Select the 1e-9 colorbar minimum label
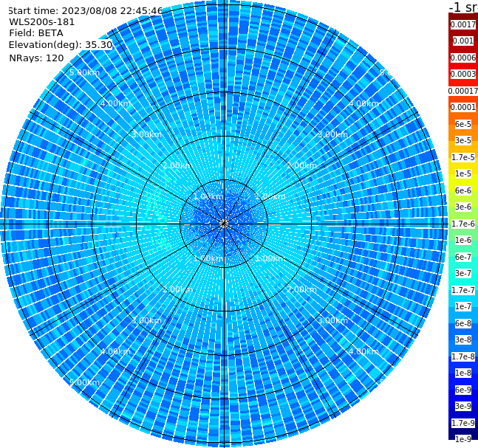Screen dimensions: 478x448 pos(463,439)
